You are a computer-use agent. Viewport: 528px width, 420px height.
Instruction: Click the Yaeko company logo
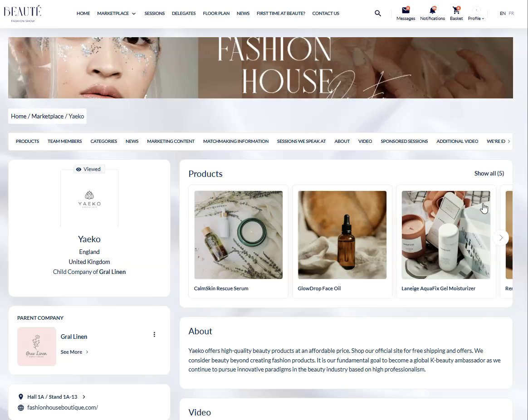[89, 199]
